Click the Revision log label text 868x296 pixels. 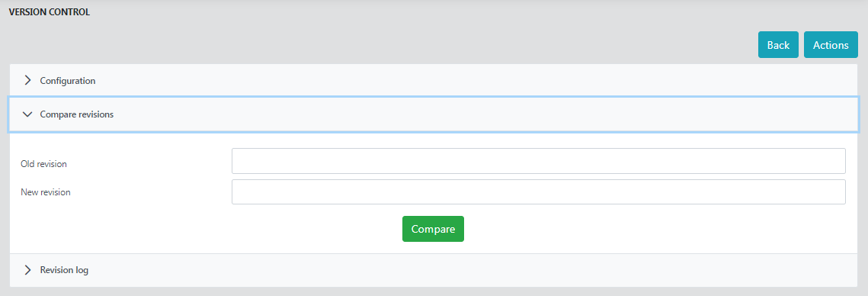coord(64,271)
